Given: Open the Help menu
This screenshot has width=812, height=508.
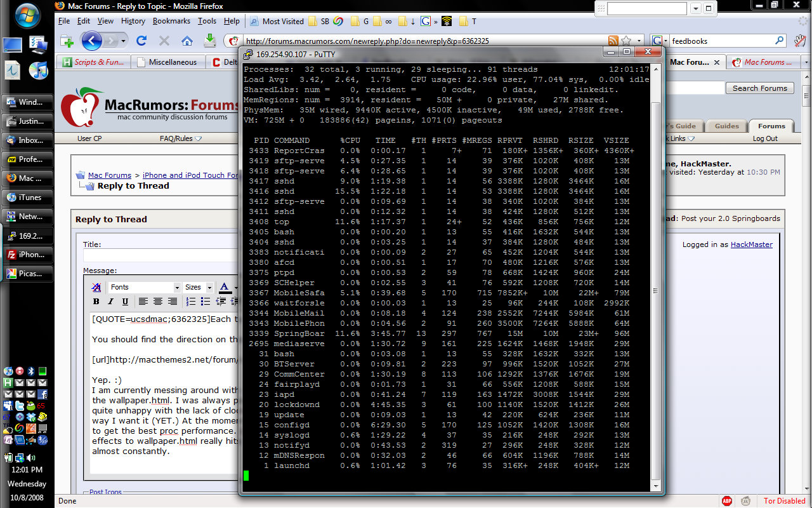Looking at the screenshot, I should point(232,21).
